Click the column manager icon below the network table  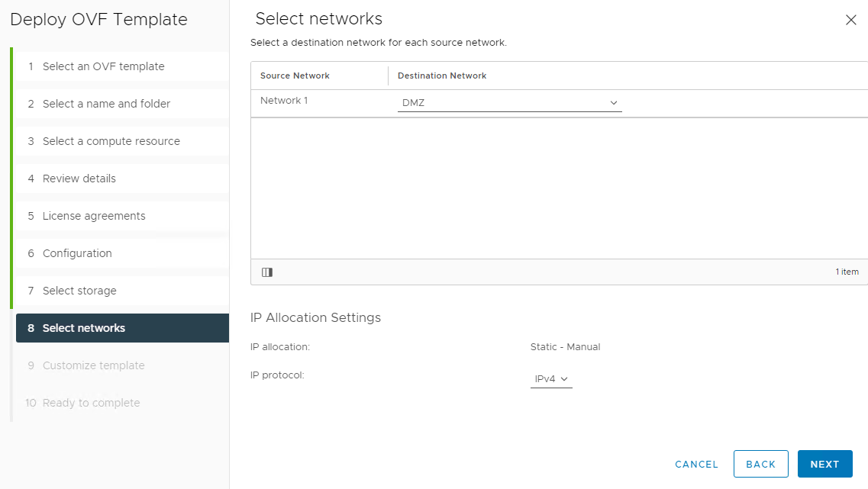[x=266, y=272]
